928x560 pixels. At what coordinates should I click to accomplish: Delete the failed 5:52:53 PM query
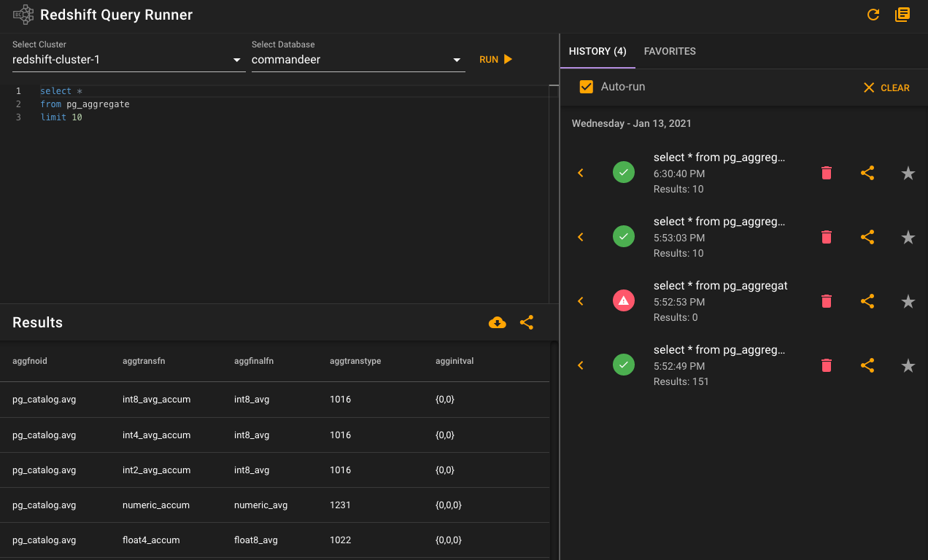(x=827, y=301)
